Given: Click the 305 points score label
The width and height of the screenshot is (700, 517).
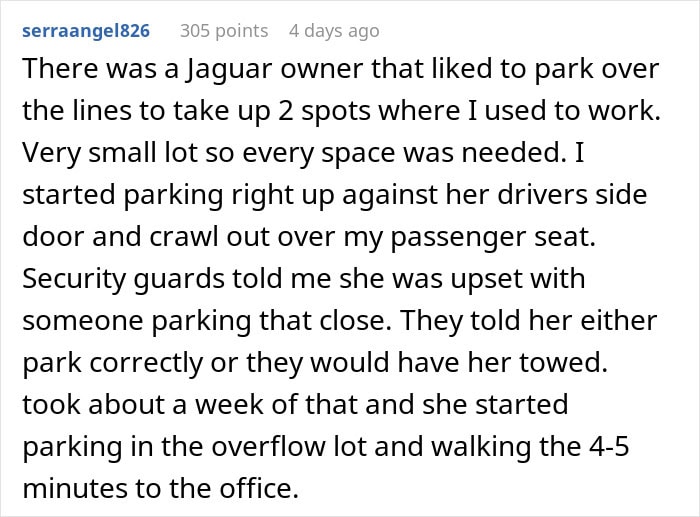Looking at the screenshot, I should point(224,31).
